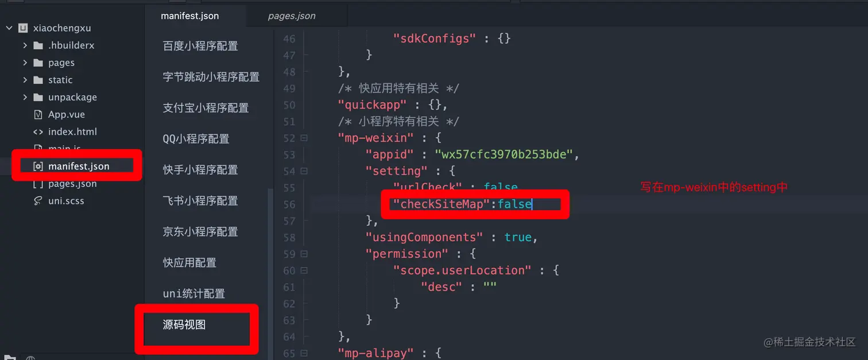The height and width of the screenshot is (360, 868).
Task: Click the "scope.userLocation" key in code
Action: [462, 270]
